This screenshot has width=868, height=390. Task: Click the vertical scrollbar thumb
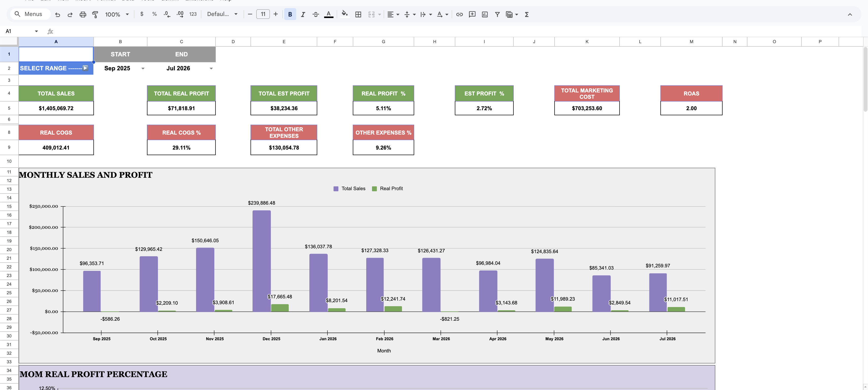[865, 79]
